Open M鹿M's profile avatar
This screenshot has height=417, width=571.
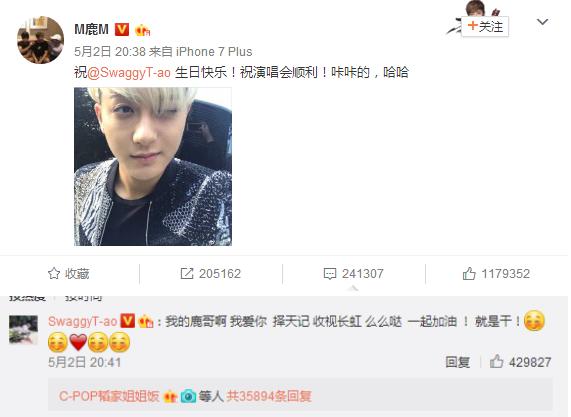click(40, 40)
